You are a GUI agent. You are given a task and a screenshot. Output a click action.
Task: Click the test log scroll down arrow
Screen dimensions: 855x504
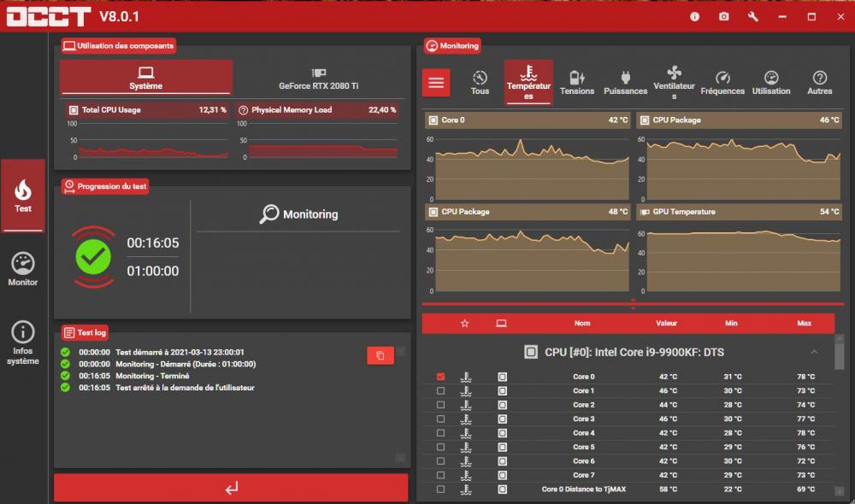[400, 458]
